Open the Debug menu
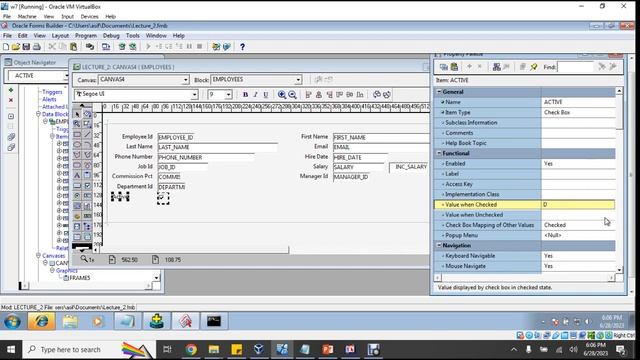 click(x=111, y=36)
